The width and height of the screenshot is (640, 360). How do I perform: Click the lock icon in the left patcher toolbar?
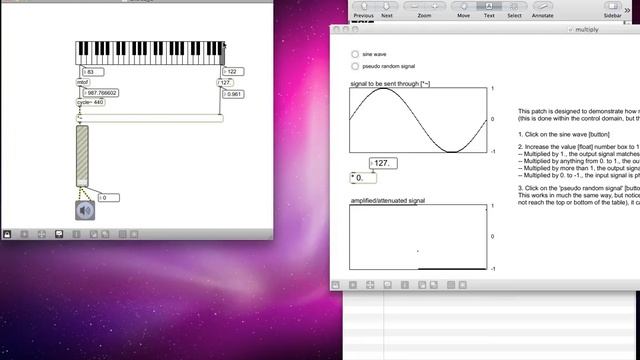pyautogui.click(x=7, y=234)
